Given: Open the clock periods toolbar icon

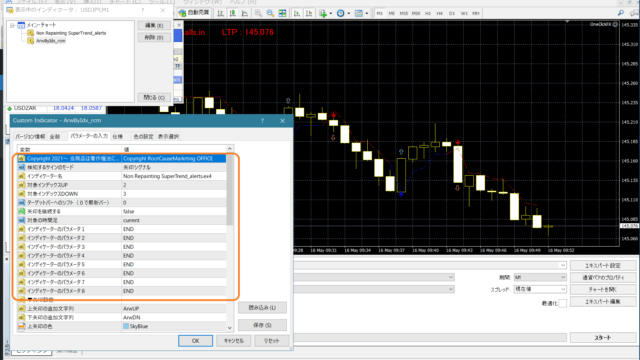Looking at the screenshot, I should point(342,13).
